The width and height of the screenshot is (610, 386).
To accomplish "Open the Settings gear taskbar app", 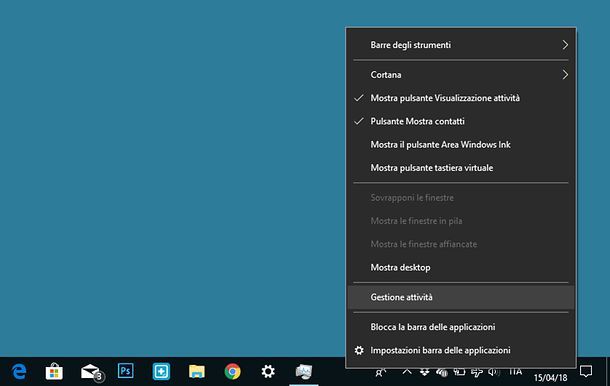I will [x=268, y=371].
